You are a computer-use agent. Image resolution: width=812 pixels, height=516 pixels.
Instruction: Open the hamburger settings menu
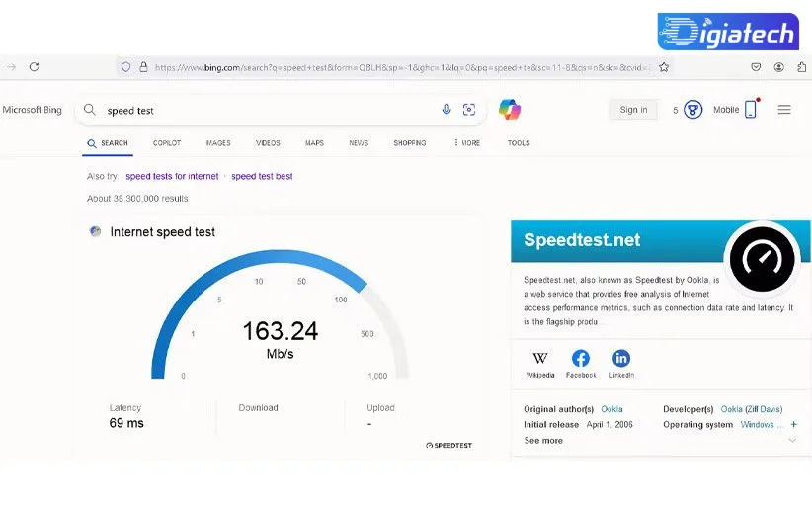click(784, 110)
